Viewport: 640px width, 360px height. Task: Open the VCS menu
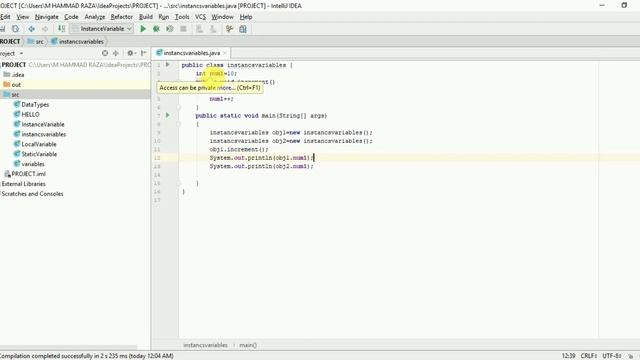pos(200,17)
